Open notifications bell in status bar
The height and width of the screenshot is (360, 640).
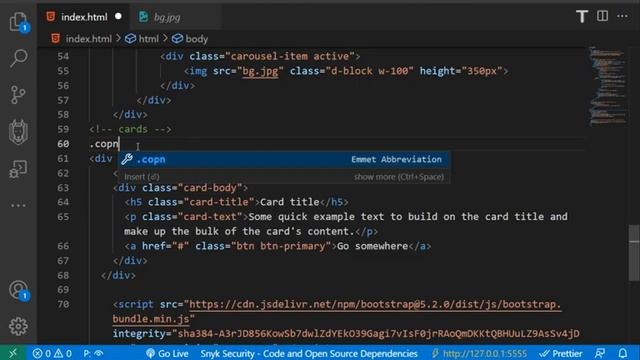[x=622, y=353]
